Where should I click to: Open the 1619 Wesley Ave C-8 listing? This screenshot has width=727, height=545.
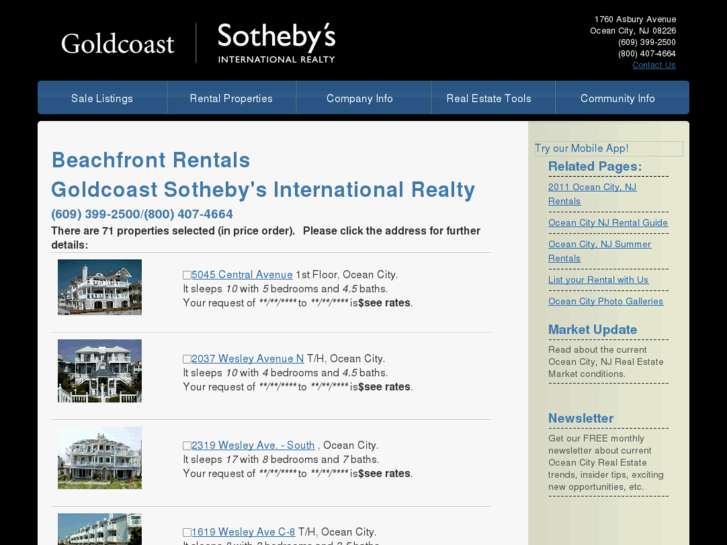[243, 532]
